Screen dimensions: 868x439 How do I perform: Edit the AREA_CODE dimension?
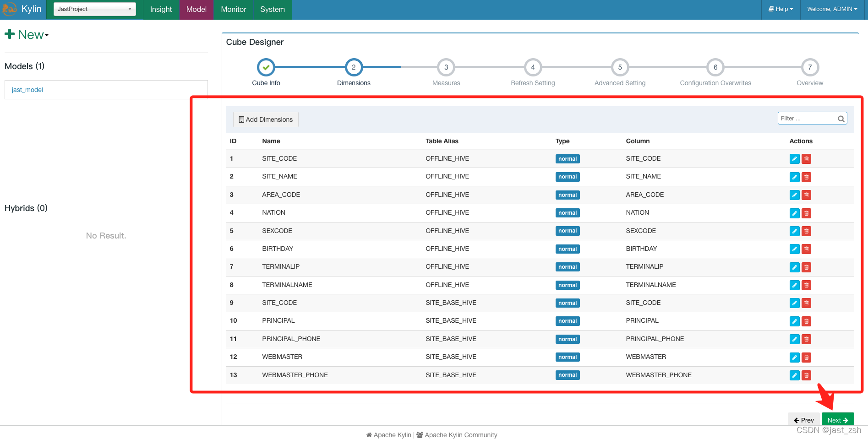794,195
